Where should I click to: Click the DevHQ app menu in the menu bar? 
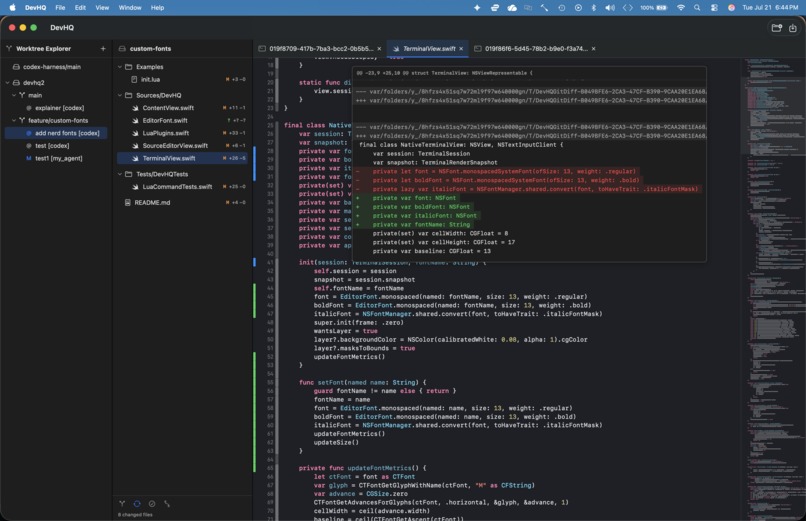tap(35, 8)
